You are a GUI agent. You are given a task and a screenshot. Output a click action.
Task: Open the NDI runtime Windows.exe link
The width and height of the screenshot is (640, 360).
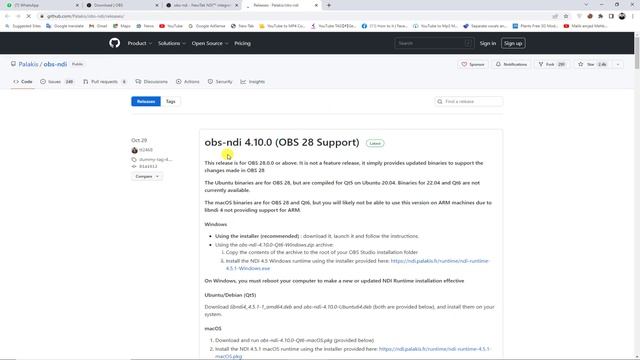(358, 264)
